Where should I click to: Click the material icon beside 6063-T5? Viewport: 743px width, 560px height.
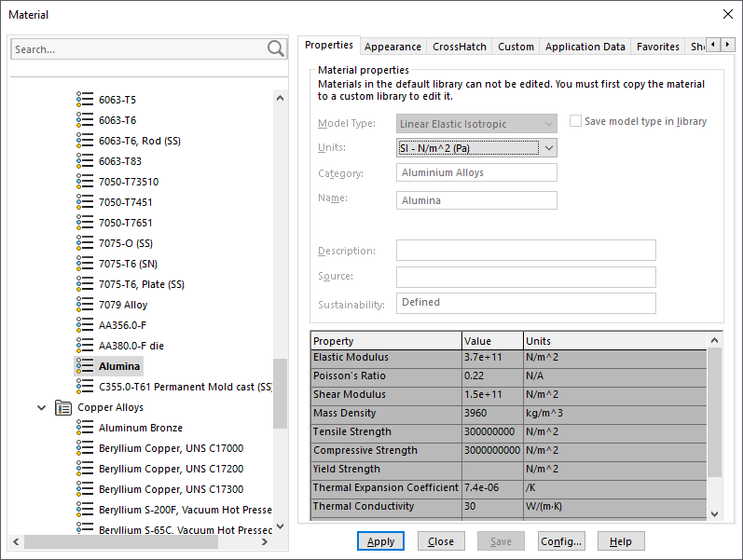(x=85, y=100)
